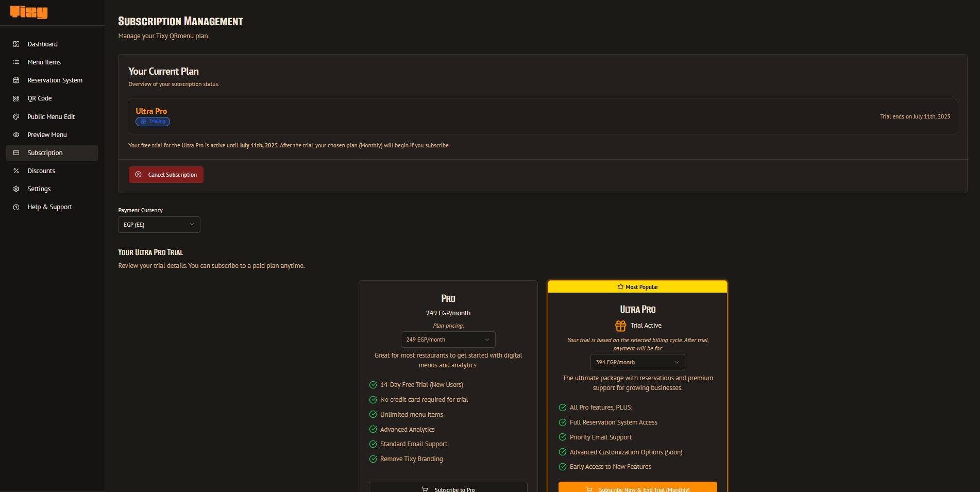Image resolution: width=980 pixels, height=492 pixels.
Task: Select the Subscription sidebar item
Action: tap(52, 153)
